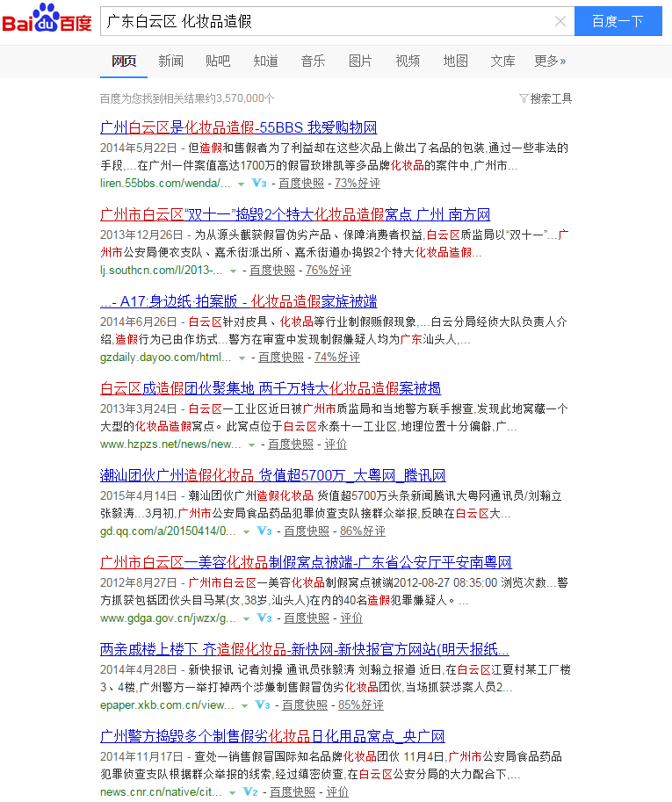Switch to the 视频 tab

408,61
